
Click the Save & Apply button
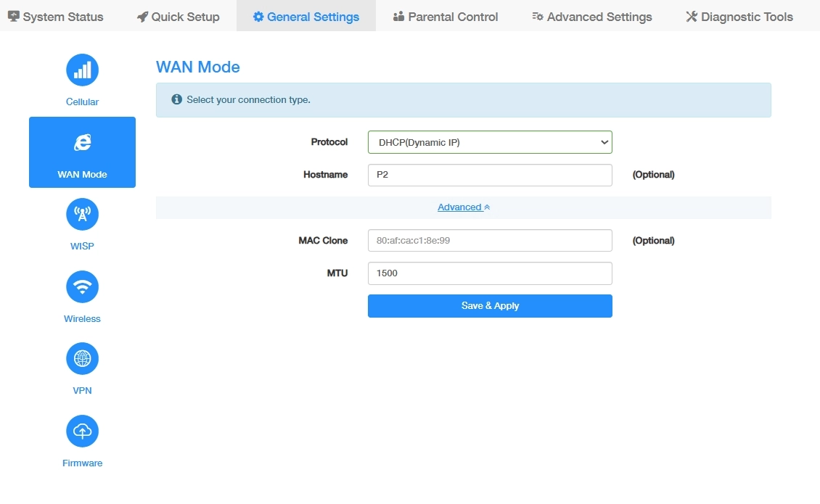click(490, 306)
